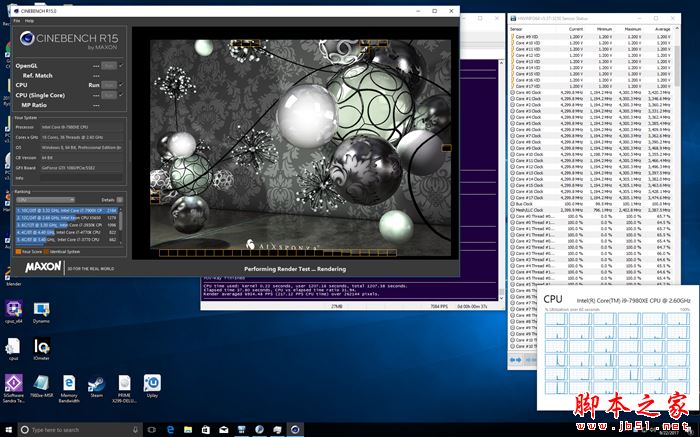The width and height of the screenshot is (700, 437).
Task: Open the File menu in Cinebench
Action: point(17,21)
